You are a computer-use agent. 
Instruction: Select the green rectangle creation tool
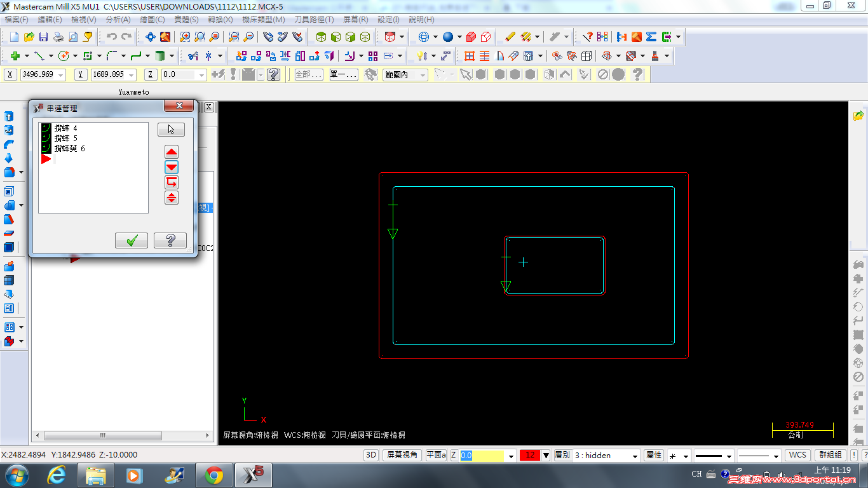point(88,56)
